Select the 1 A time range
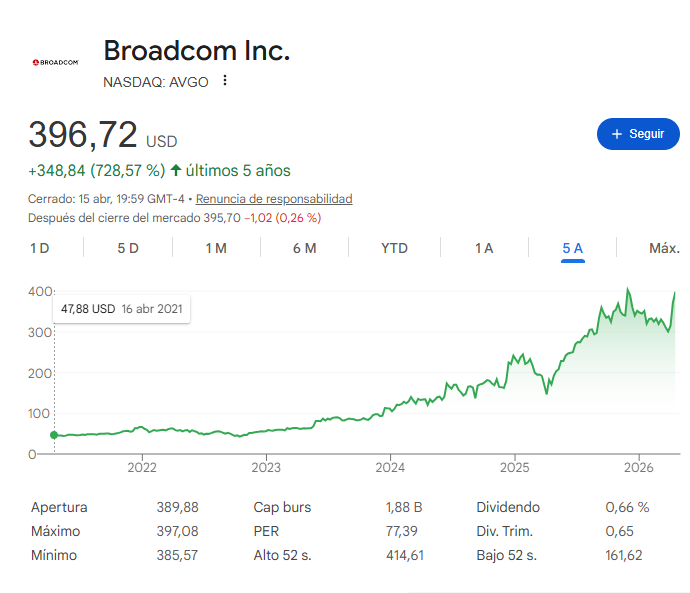690x593 pixels. coord(484,248)
